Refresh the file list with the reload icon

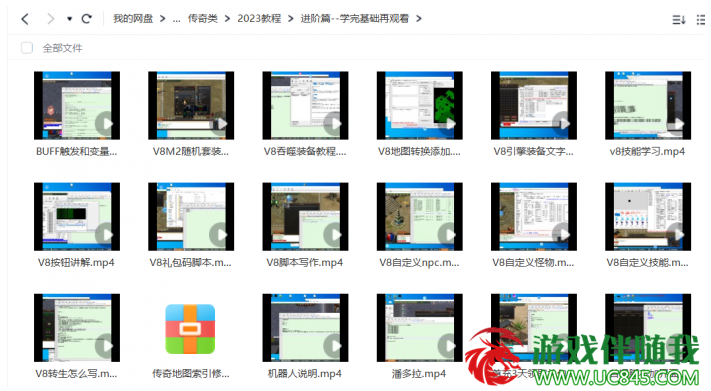[x=86, y=19]
